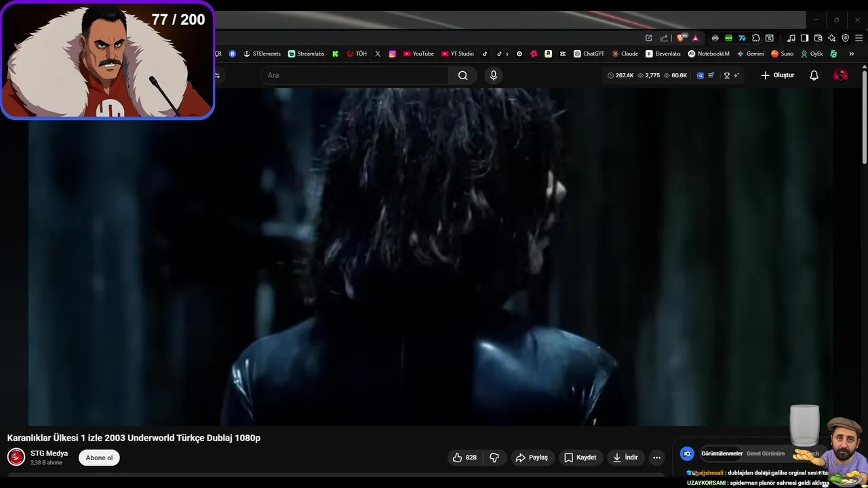Open the X (Twitter) bookmark icon
Image resolution: width=868 pixels, height=488 pixels.
point(378,54)
